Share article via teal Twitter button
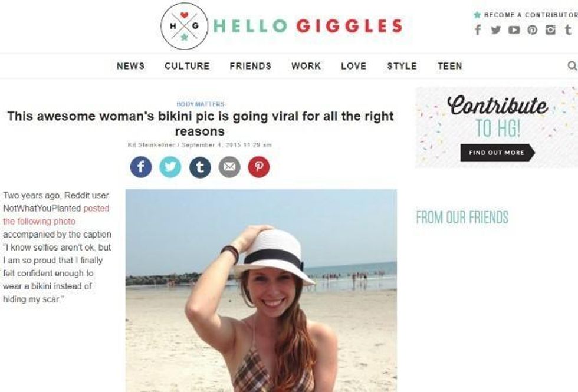This screenshot has height=392, width=578. click(x=170, y=167)
